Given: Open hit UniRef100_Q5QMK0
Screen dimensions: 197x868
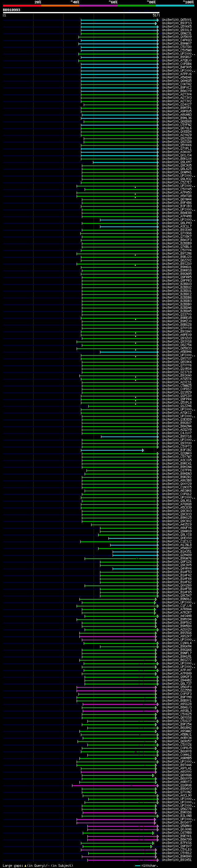Looking at the screenshot, I should point(176,826).
